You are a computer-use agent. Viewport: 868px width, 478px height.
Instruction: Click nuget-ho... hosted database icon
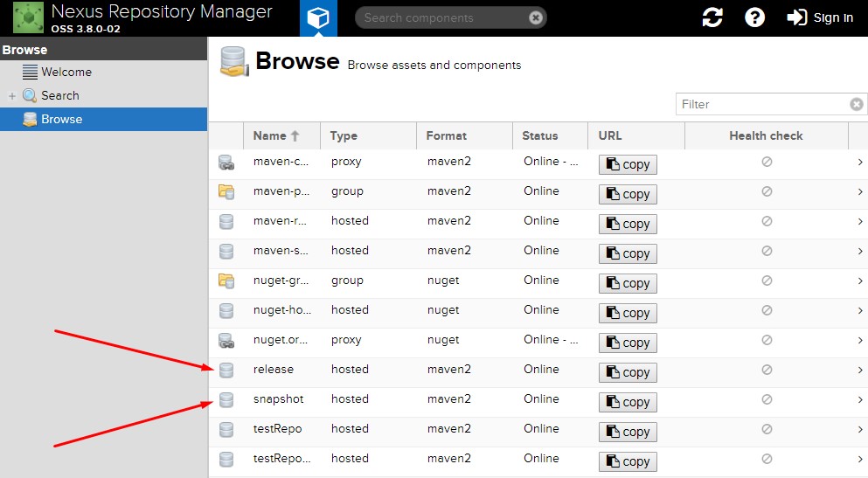click(x=226, y=310)
